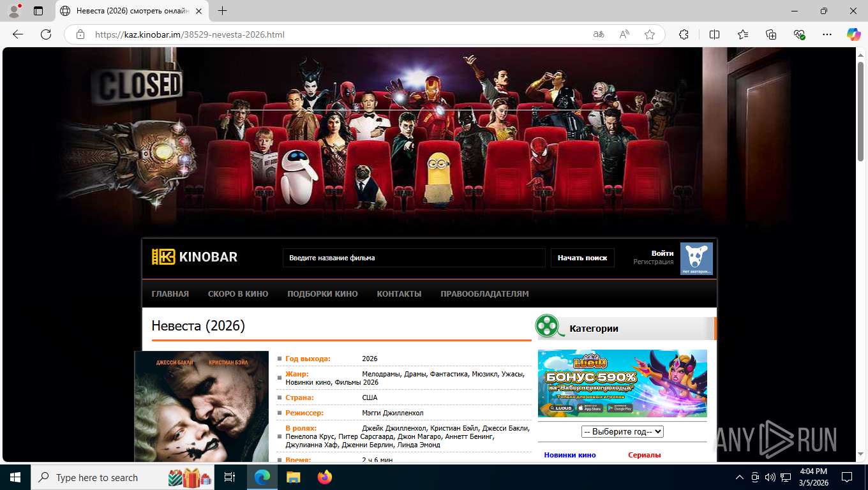The image size is (868, 490).
Task: Close the Невеста (2026) tab
Action: tap(198, 11)
